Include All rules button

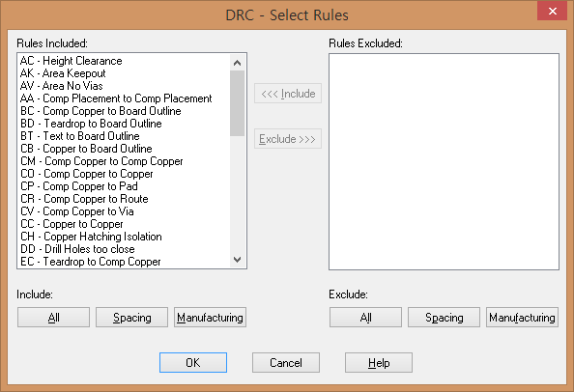click(x=53, y=318)
